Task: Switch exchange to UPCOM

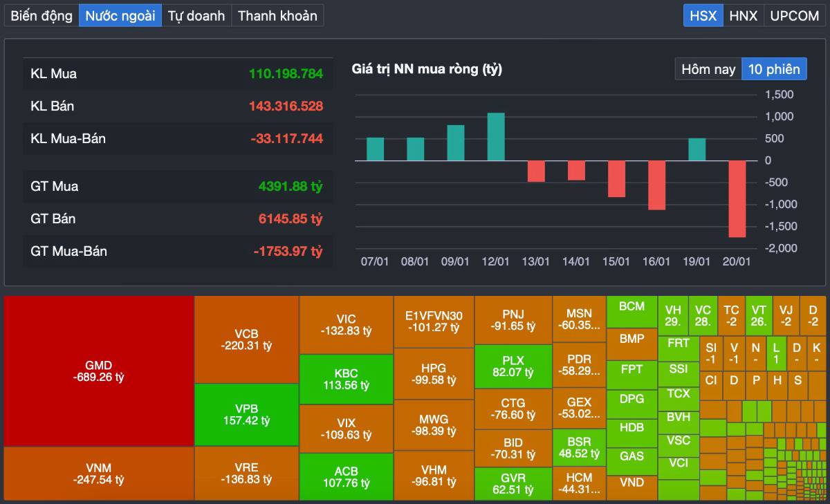Action: coord(794,15)
